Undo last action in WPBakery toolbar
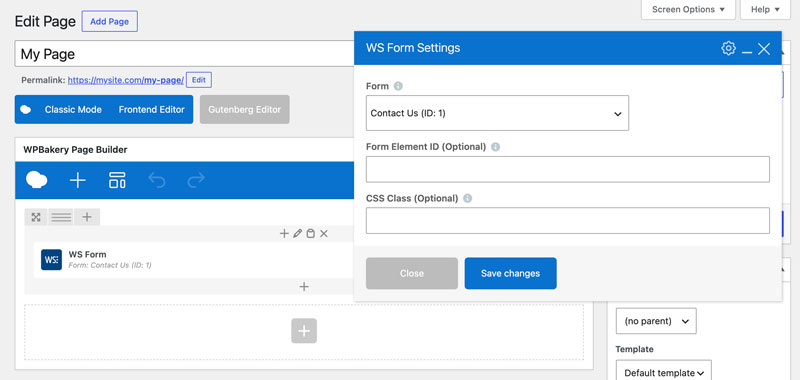Image resolution: width=800 pixels, height=380 pixels. pyautogui.click(x=157, y=180)
